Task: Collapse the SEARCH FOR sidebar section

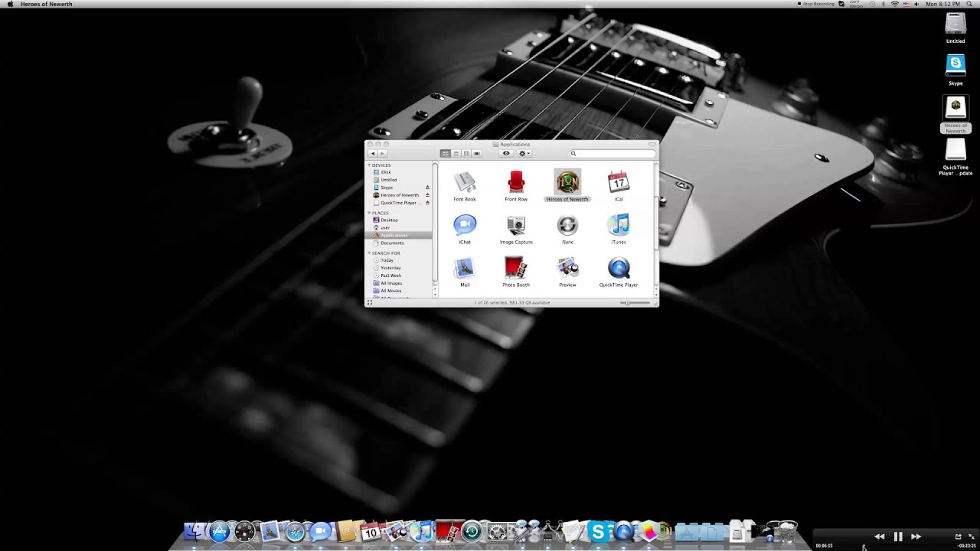Action: click(x=369, y=253)
